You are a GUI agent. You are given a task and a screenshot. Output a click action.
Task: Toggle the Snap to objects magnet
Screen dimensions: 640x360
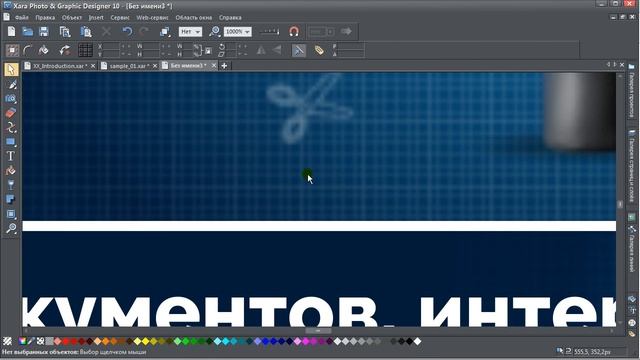click(294, 31)
